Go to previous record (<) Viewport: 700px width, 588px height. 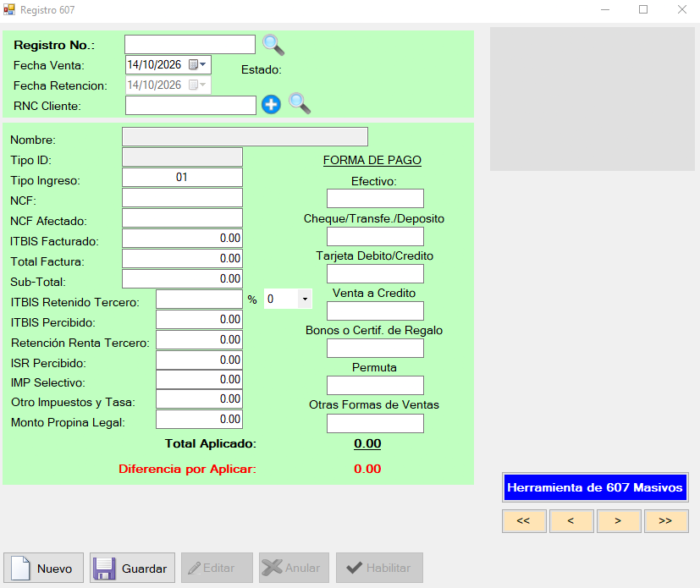[571, 520]
